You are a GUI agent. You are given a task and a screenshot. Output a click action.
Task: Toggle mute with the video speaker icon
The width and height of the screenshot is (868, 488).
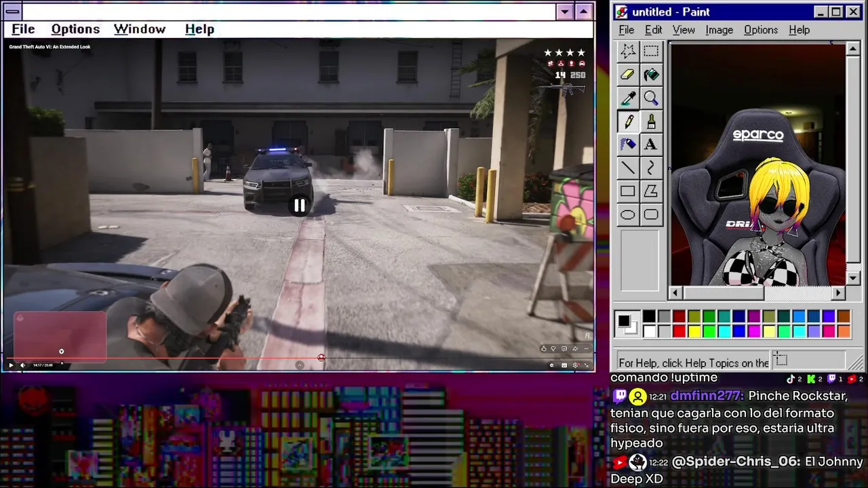click(x=22, y=365)
